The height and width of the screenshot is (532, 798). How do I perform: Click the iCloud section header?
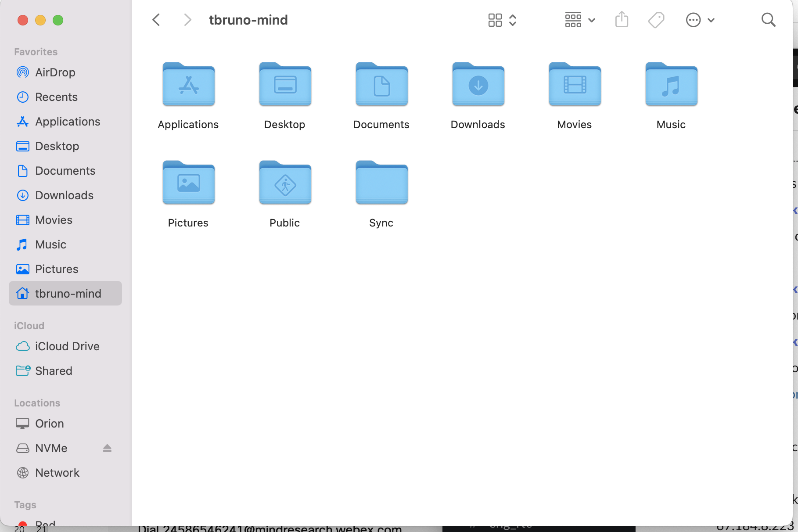point(29,326)
